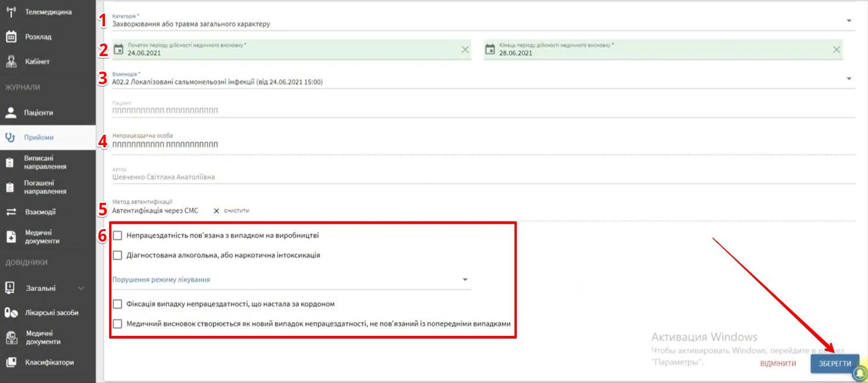
Task: Expand the Загальні sidebar section
Action: (81, 288)
